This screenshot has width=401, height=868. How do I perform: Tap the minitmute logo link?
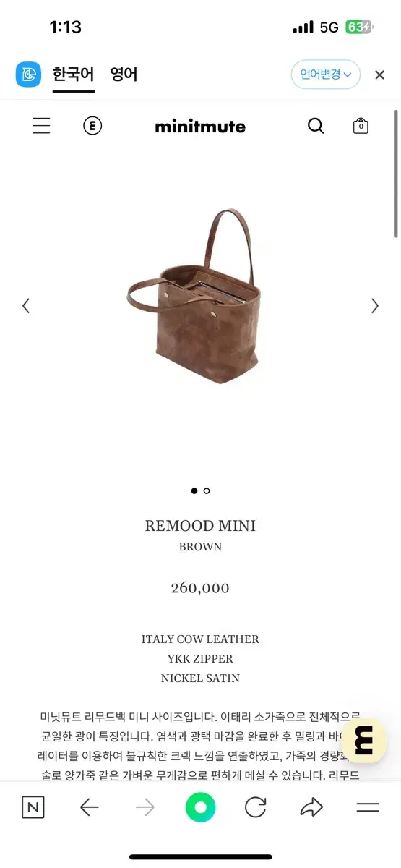click(200, 127)
